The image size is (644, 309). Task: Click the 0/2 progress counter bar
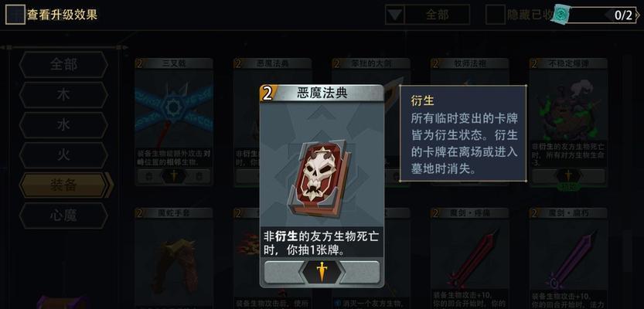pyautogui.click(x=601, y=15)
